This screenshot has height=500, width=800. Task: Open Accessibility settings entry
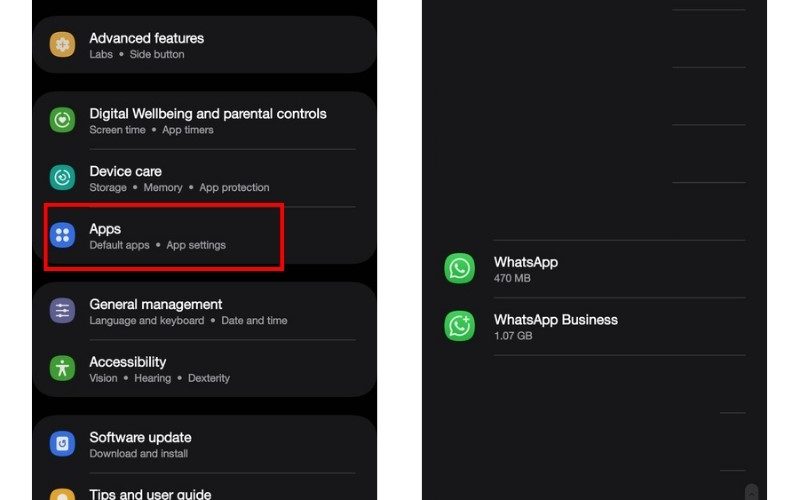204,369
